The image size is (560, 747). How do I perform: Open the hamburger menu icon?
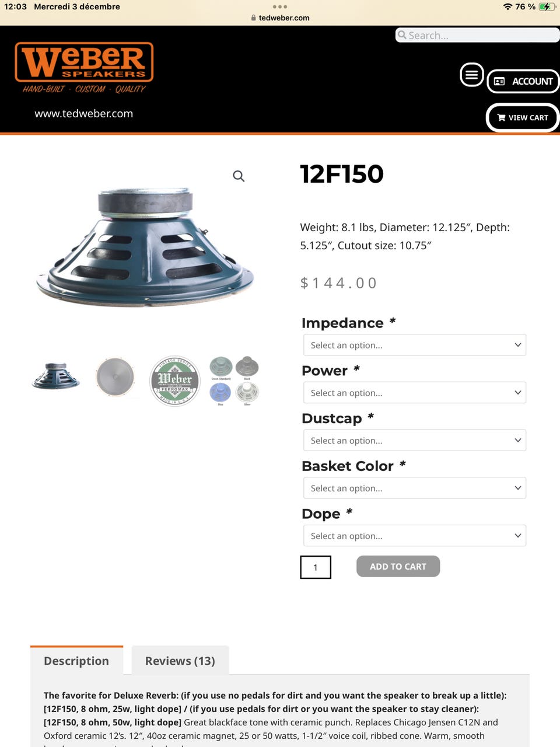(471, 75)
